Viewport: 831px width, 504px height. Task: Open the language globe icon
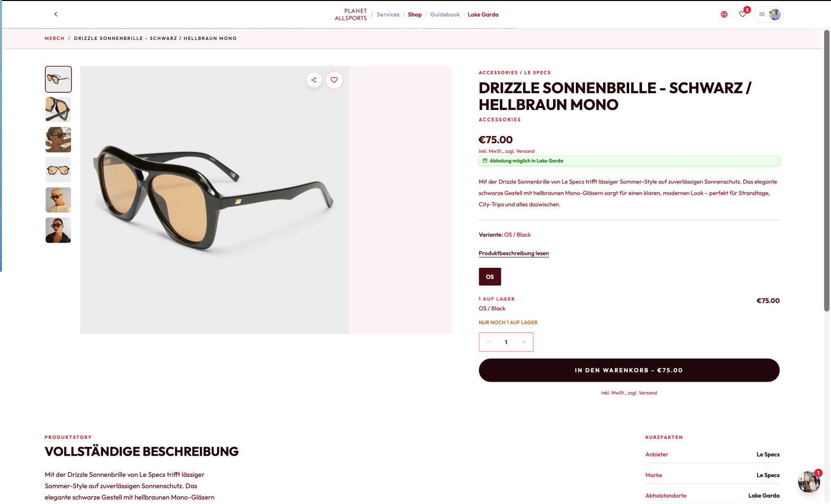724,14
